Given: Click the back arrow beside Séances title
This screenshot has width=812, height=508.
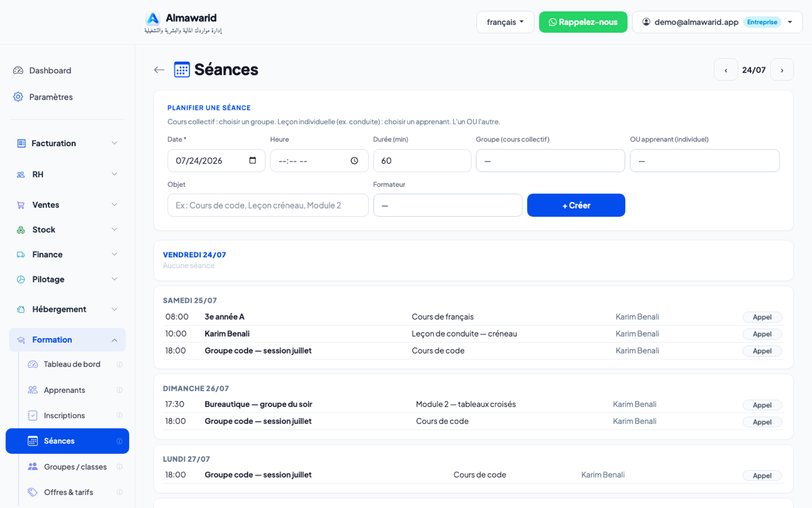Looking at the screenshot, I should pos(159,70).
